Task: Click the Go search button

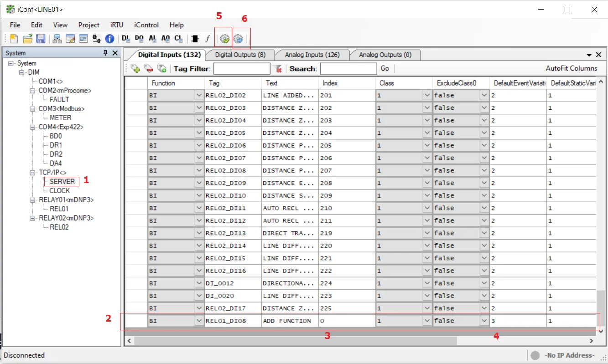Action: point(385,68)
